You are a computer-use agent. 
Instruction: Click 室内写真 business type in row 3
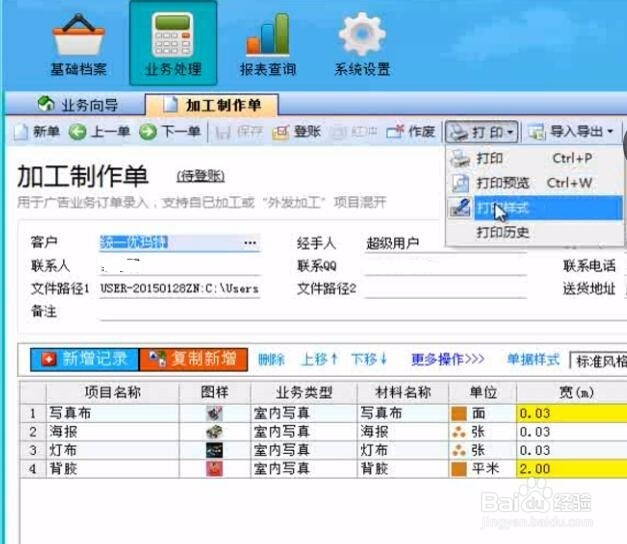[x=304, y=450]
